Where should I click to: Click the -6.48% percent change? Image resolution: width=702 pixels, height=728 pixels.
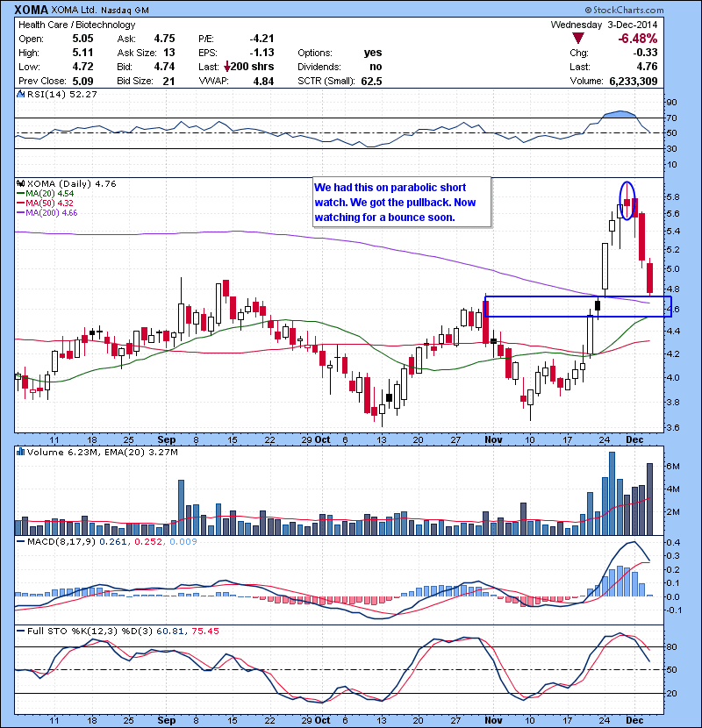pyautogui.click(x=637, y=39)
